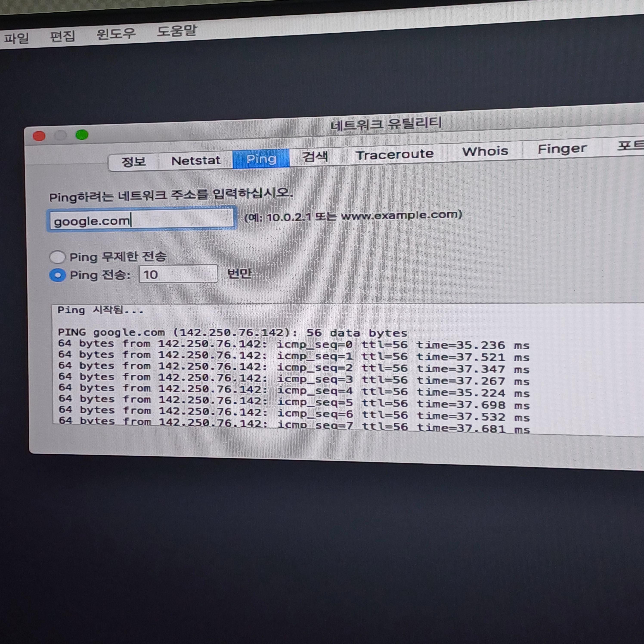Viewport: 644px width, 644px height.
Task: Click the icmp_seq=5 result line
Action: pos(294,402)
